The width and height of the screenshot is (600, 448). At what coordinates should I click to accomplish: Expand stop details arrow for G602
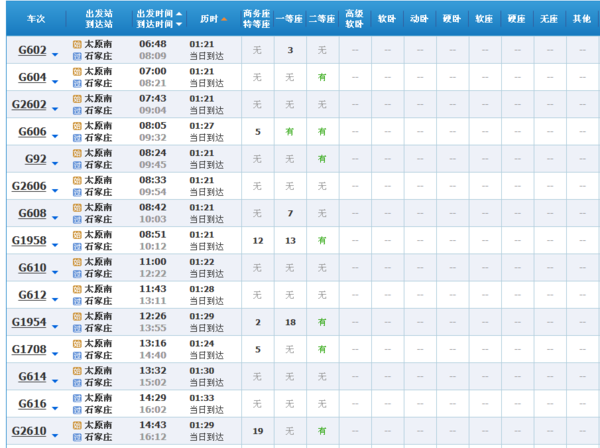click(55, 53)
